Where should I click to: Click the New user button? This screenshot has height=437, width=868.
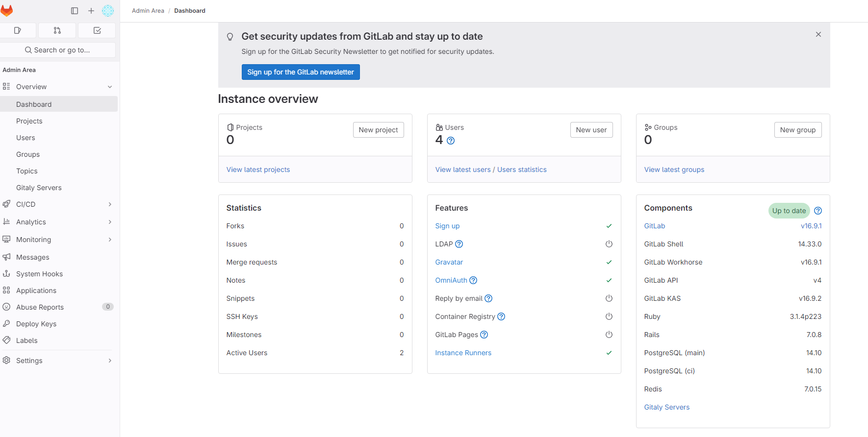coord(591,130)
